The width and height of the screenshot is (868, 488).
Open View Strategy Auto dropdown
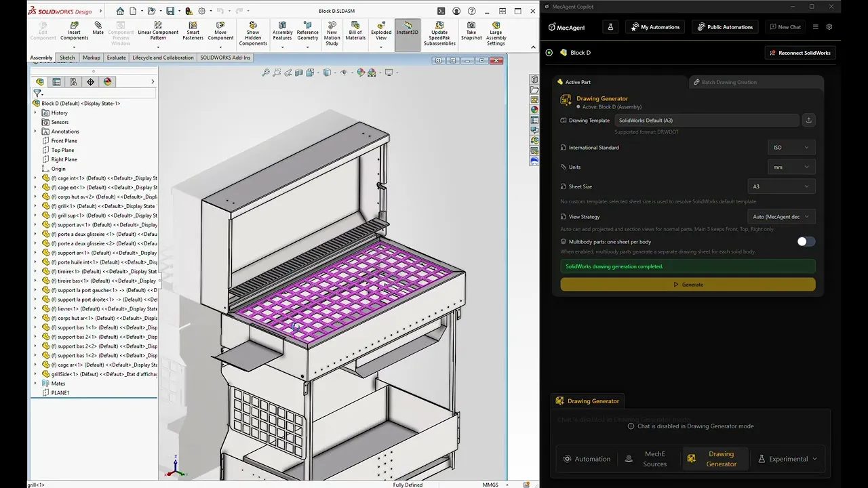781,217
